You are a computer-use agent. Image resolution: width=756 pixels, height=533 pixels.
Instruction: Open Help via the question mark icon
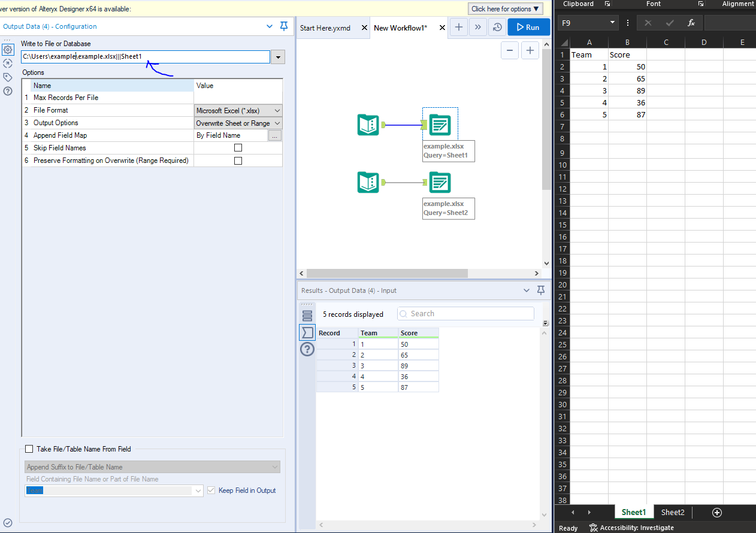tap(7, 91)
